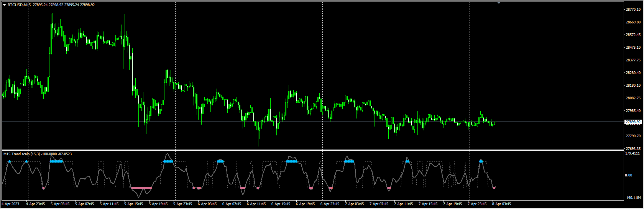Click the last pink signal dot on indicator

point(494,188)
